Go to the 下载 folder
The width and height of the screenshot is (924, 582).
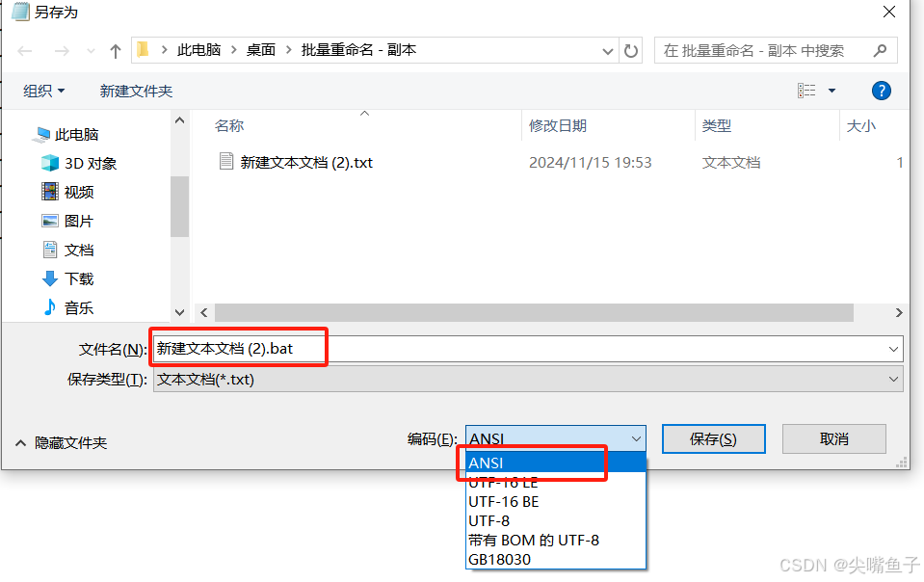coord(67,278)
